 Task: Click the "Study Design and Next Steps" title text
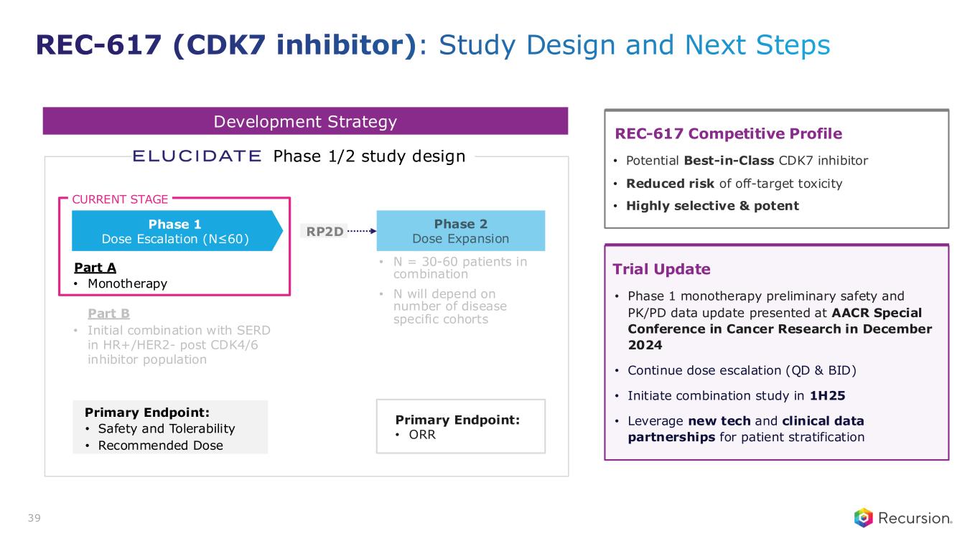tap(633, 45)
